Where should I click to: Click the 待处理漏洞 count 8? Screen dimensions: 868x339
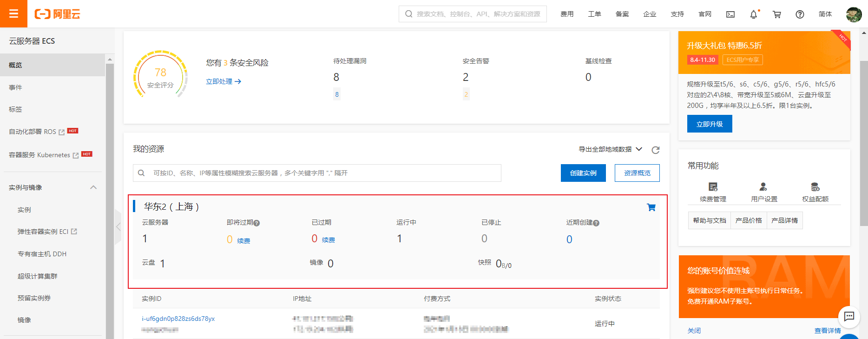coord(336,77)
